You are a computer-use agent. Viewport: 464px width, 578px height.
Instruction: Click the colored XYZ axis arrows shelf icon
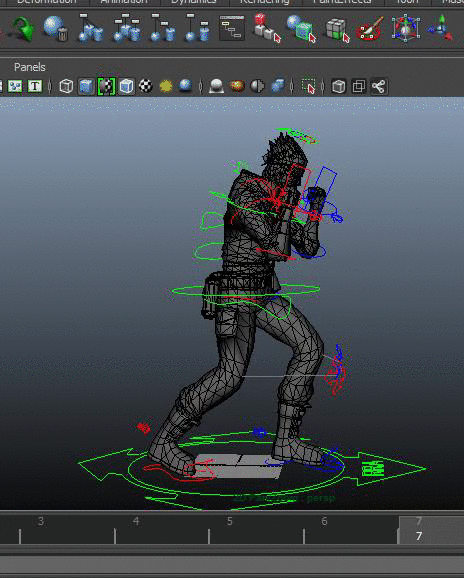[x=441, y=28]
